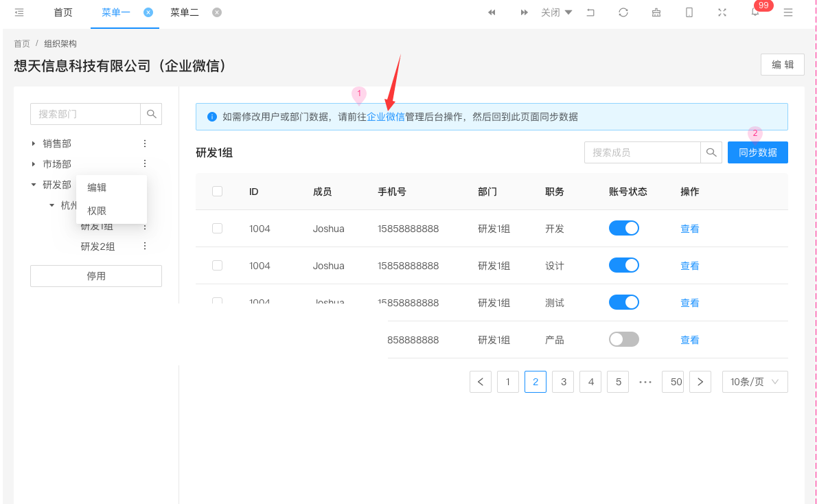Open the 10条/页 page size dropdown

pos(755,382)
